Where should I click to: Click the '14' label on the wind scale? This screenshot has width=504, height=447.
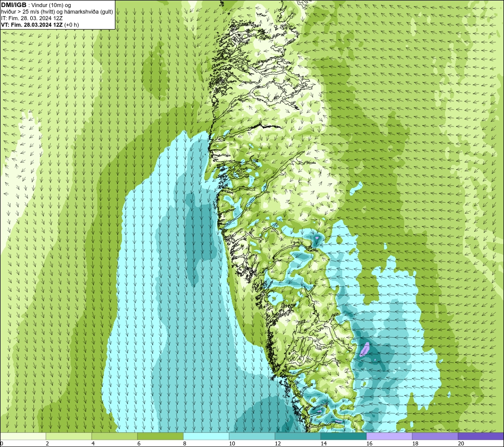(x=324, y=443)
